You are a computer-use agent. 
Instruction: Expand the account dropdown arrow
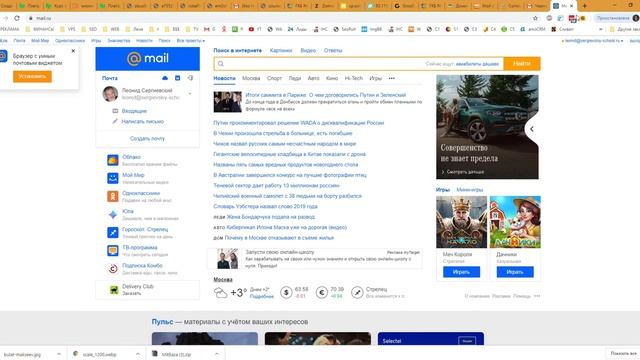[x=190, y=94]
